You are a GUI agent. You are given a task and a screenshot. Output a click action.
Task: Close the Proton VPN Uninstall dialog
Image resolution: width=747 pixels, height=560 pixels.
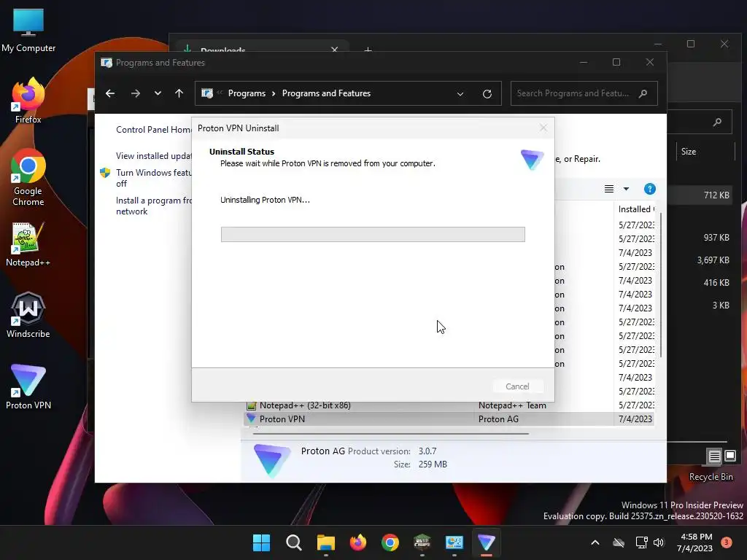point(543,128)
